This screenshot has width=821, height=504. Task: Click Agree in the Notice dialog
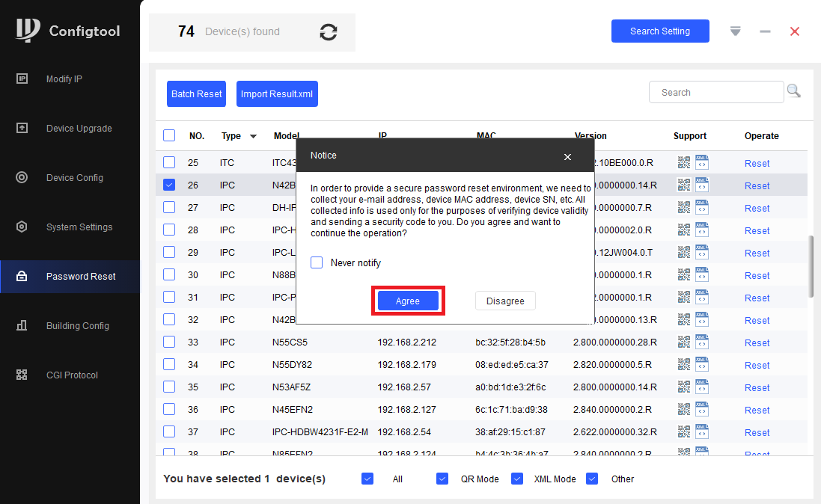(408, 301)
